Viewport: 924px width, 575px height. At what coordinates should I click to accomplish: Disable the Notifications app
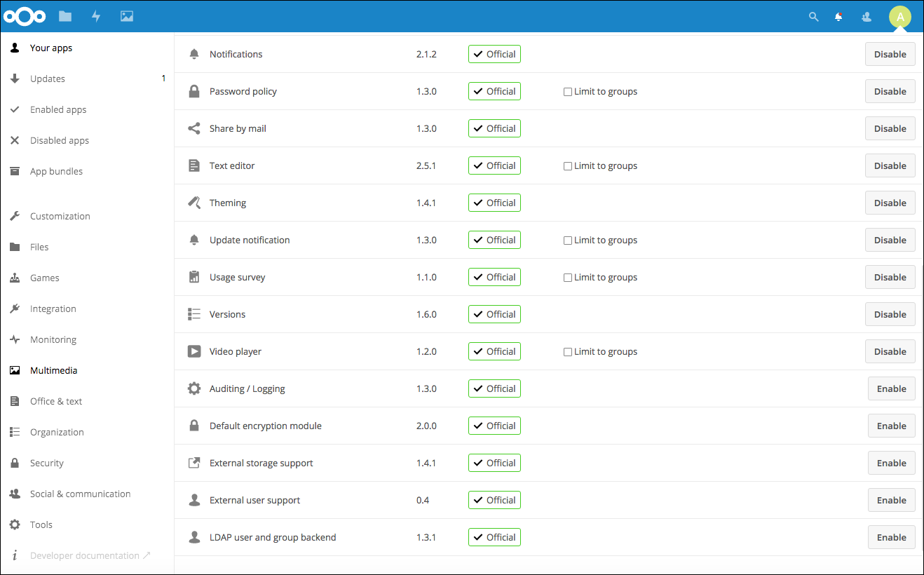pyautogui.click(x=890, y=55)
